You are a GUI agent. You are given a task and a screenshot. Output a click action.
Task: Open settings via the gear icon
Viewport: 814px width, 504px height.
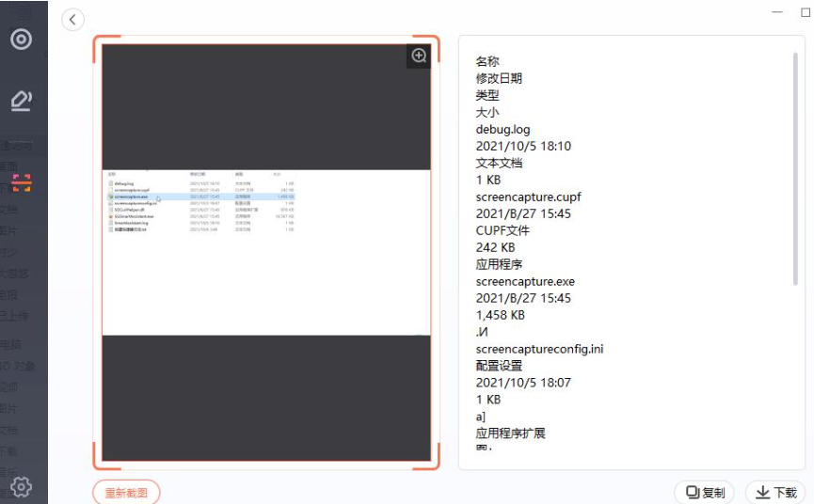[x=21, y=486]
